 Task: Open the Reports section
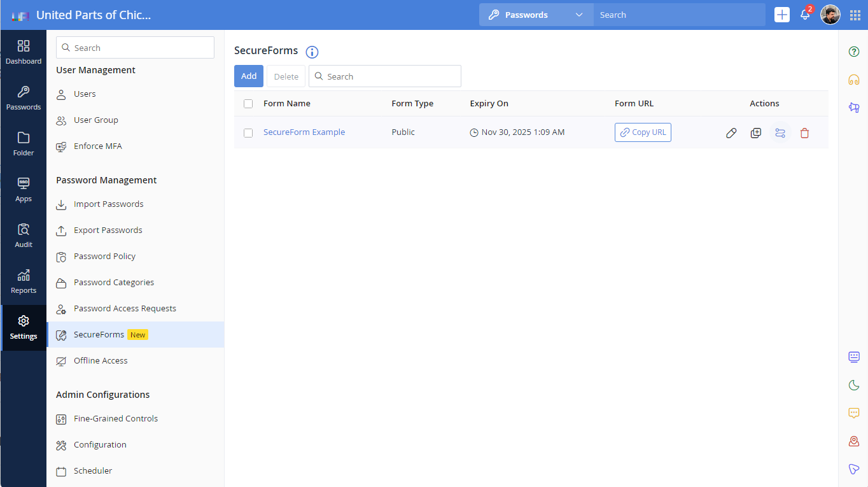[24, 281]
